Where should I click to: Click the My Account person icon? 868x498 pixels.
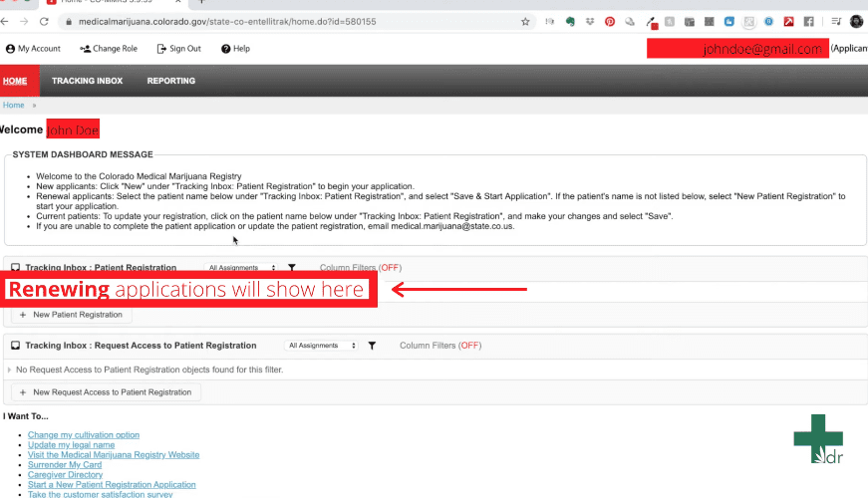(11, 49)
